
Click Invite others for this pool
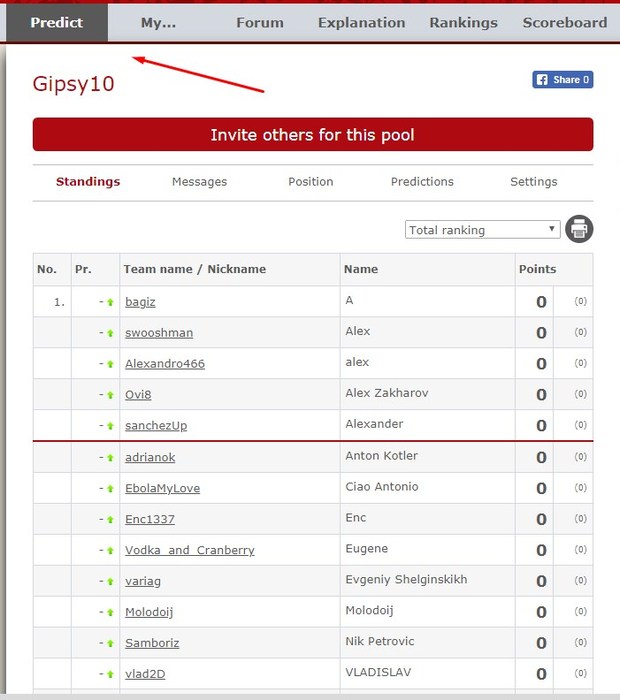tap(313, 134)
